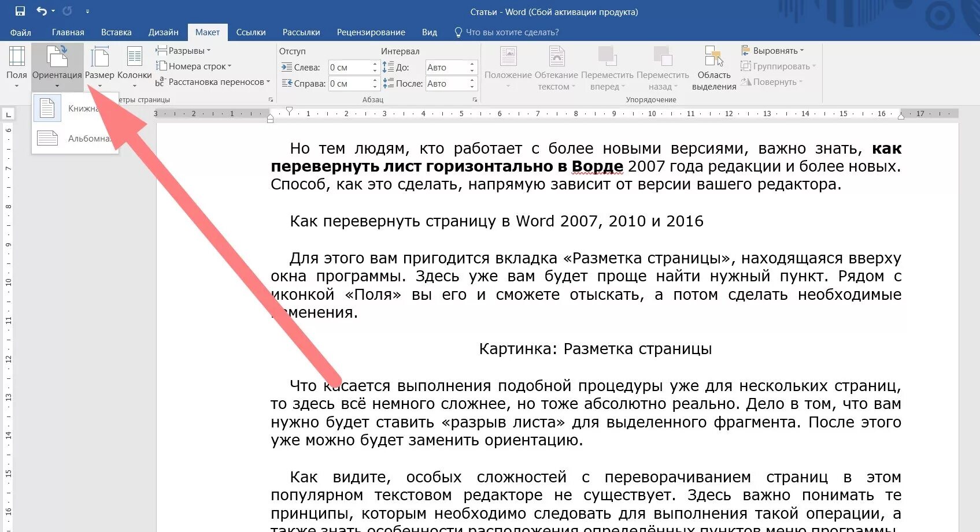The image size is (980, 532).
Task: Click the Справа right indent field
Action: (x=349, y=84)
